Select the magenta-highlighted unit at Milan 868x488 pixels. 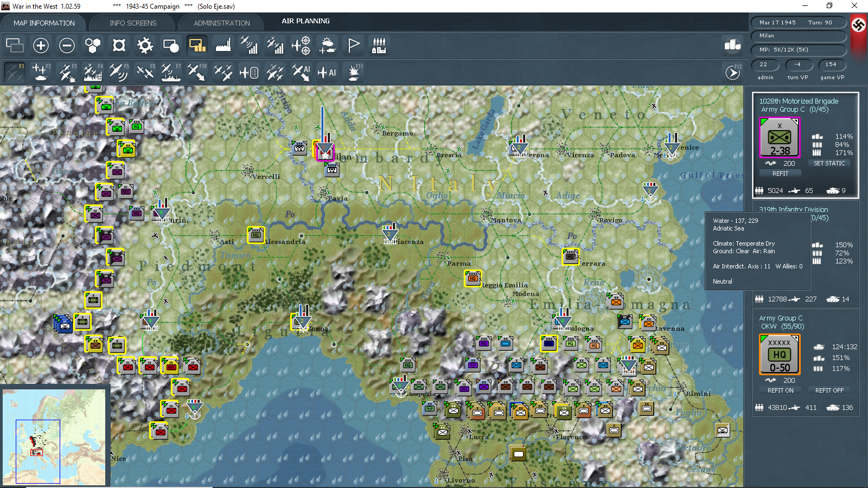(x=325, y=151)
